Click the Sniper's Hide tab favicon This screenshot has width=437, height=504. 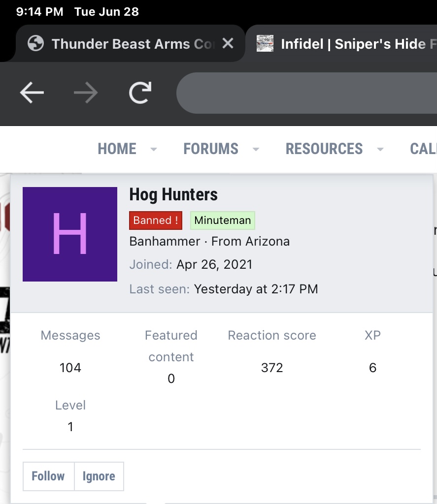pos(265,43)
